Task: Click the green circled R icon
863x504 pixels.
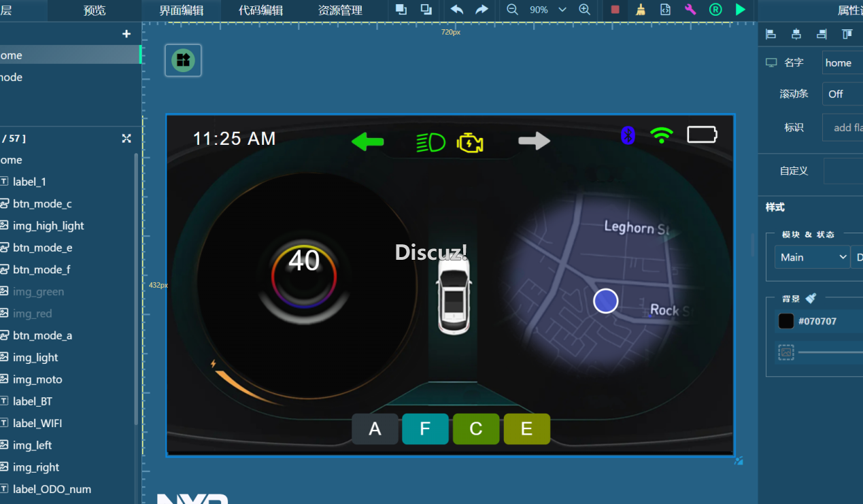Action: click(x=715, y=10)
